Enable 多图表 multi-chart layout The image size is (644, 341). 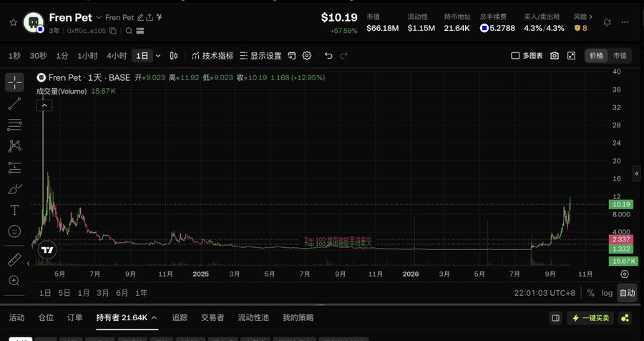(527, 56)
